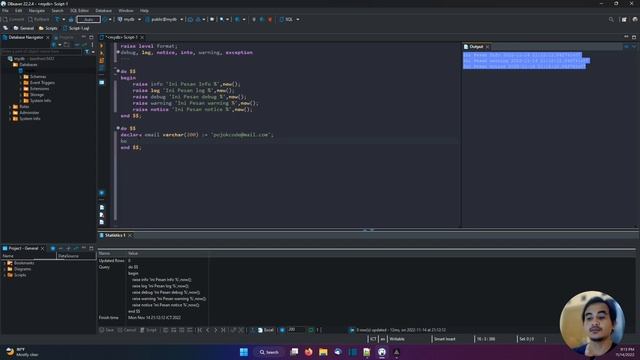The image size is (640, 360).
Task: Click the navigator object filter input field
Action: coord(41,52)
